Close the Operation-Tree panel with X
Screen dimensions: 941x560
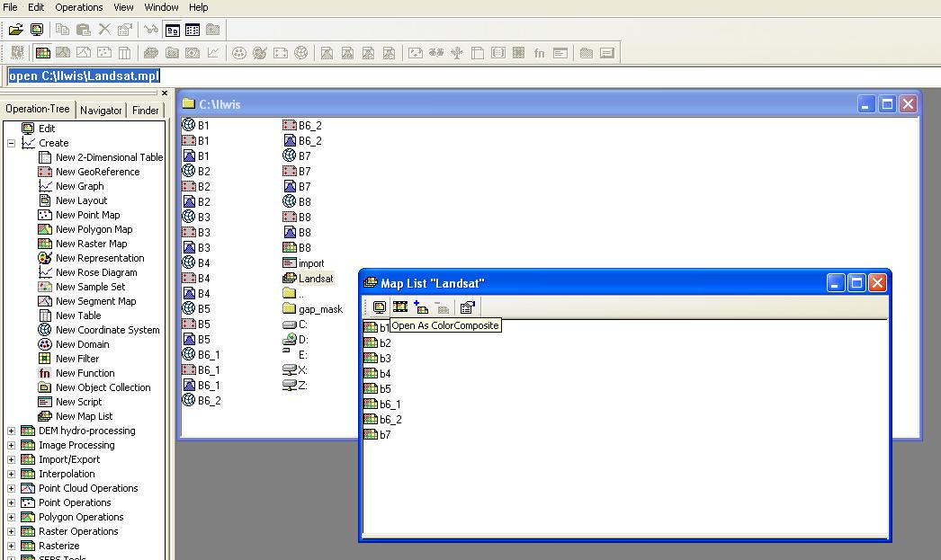click(165, 93)
